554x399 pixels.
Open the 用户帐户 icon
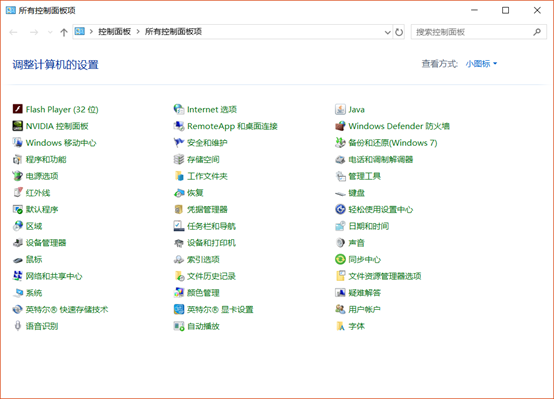pyautogui.click(x=340, y=309)
